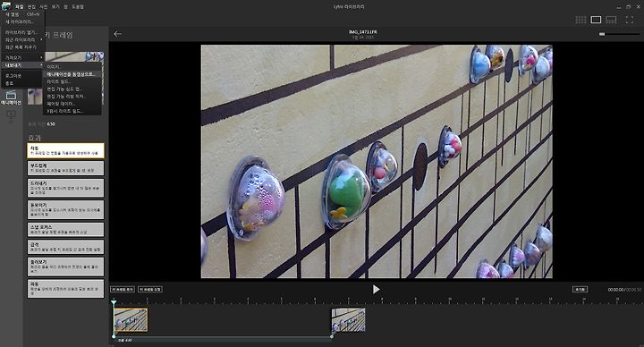This screenshot has width=644, height=347.
Task: Open the 도움말 menu
Action: 78,7
